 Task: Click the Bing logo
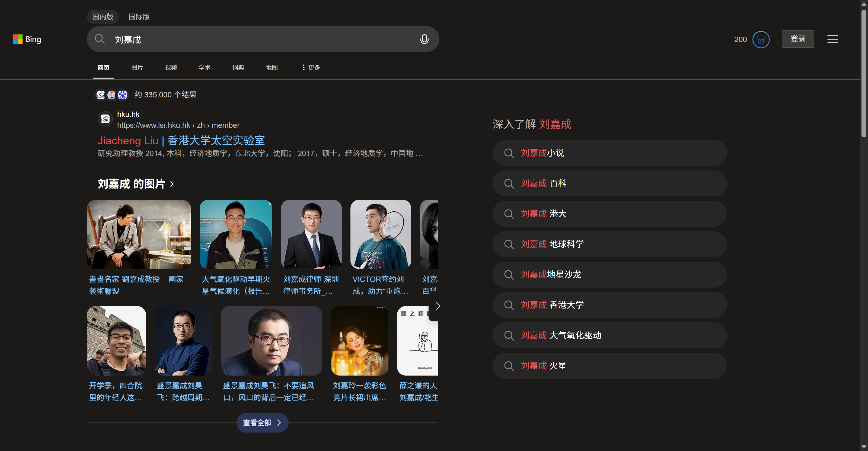(27, 39)
